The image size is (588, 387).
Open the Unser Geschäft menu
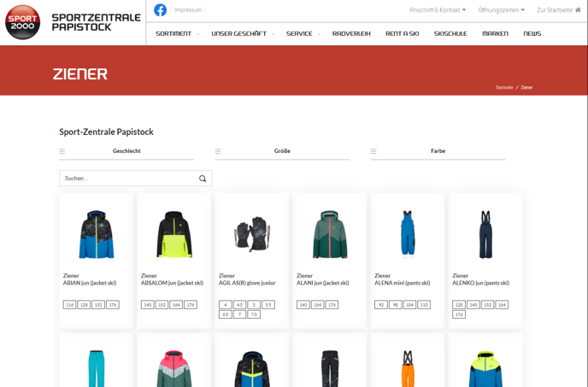(x=239, y=34)
